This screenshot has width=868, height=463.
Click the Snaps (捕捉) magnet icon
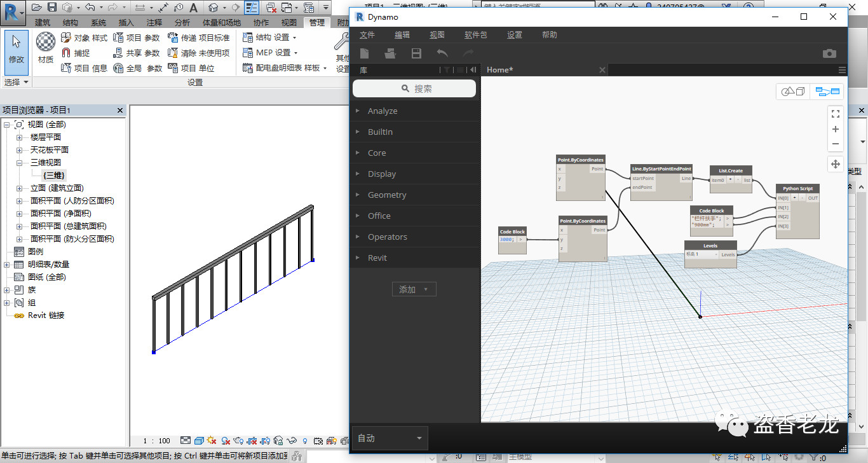(66, 53)
